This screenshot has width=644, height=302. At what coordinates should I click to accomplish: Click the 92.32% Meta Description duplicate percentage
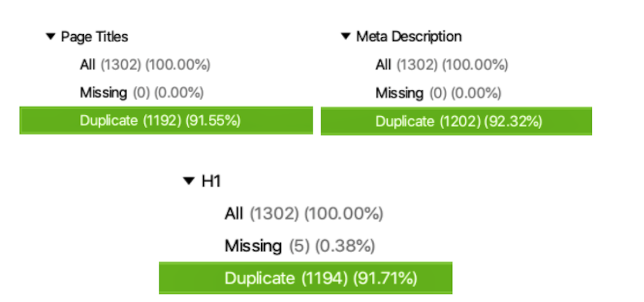pos(513,122)
